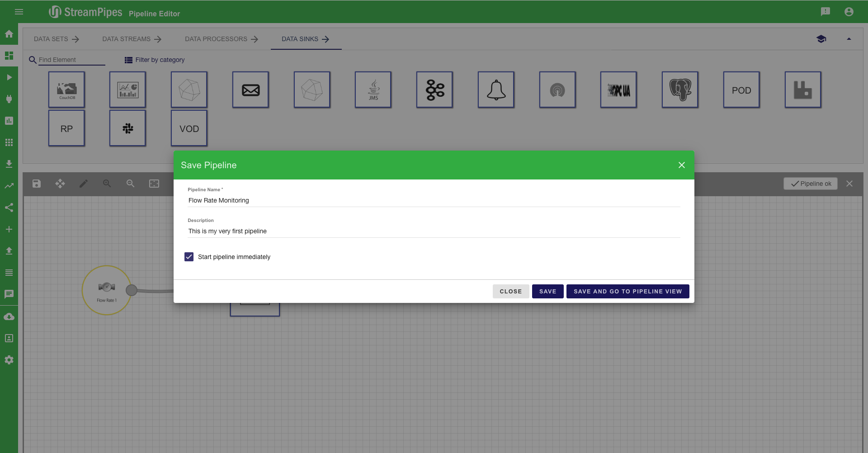
Task: Click Save and Go to Pipeline View
Action: point(627,292)
